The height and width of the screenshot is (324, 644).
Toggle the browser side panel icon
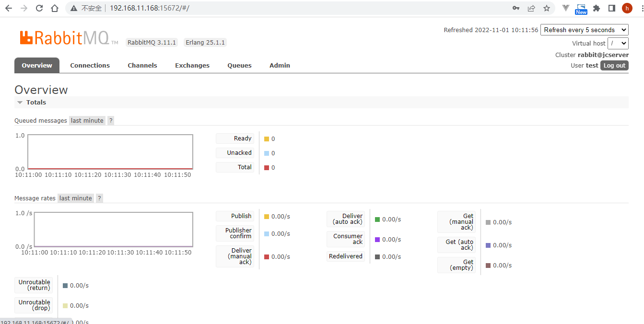coord(612,8)
